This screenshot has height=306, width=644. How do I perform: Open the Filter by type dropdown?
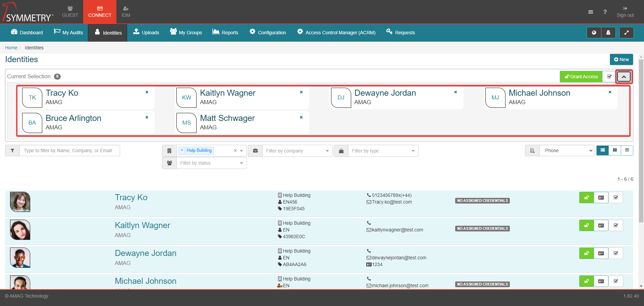pos(383,151)
